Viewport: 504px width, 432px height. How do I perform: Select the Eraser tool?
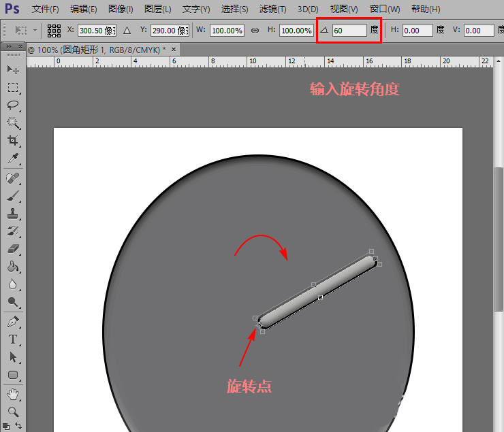click(x=13, y=249)
